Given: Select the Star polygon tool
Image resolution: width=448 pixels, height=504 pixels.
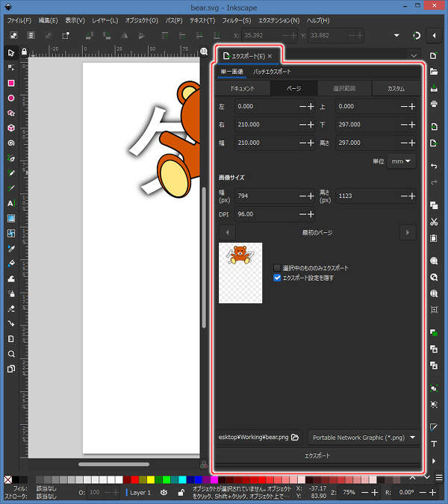Looking at the screenshot, I should pos(11,113).
